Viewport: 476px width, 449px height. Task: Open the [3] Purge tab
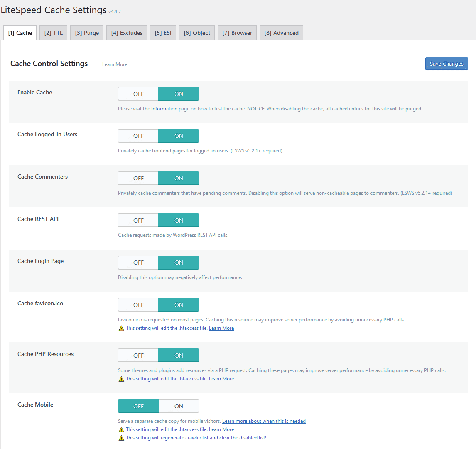coord(87,33)
